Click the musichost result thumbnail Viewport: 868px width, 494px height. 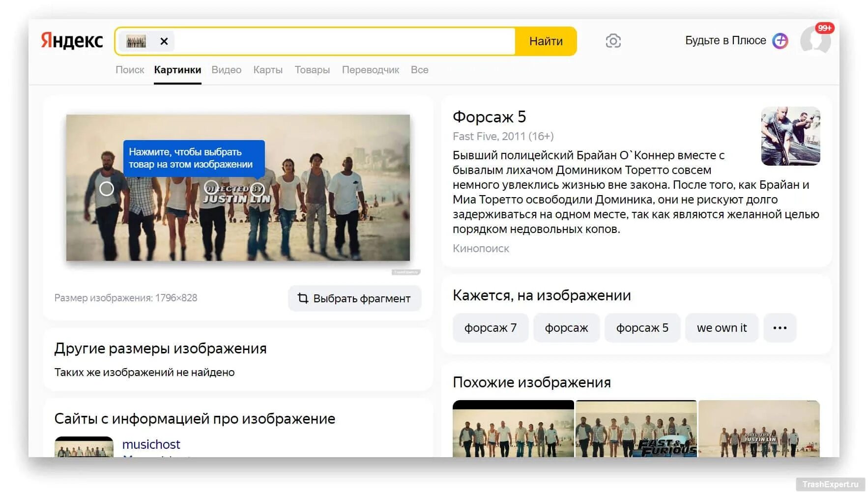(84, 447)
